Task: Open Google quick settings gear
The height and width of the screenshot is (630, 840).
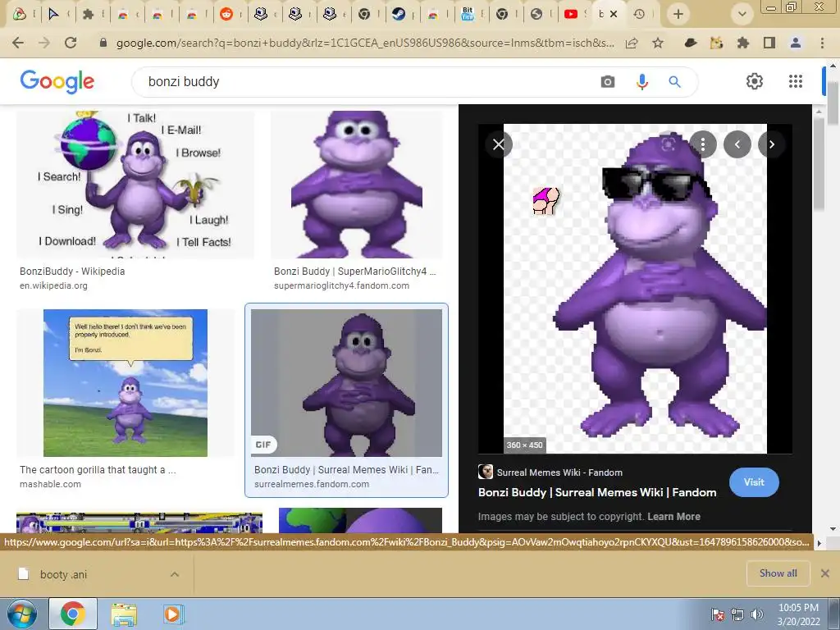Action: pyautogui.click(x=755, y=81)
